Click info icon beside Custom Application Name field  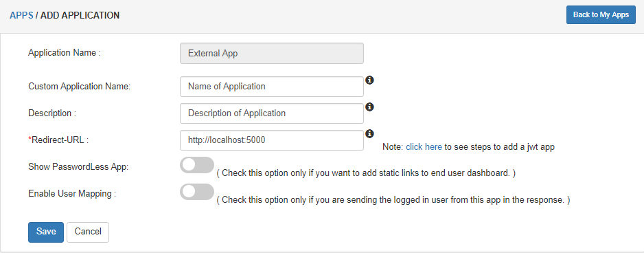coord(369,80)
